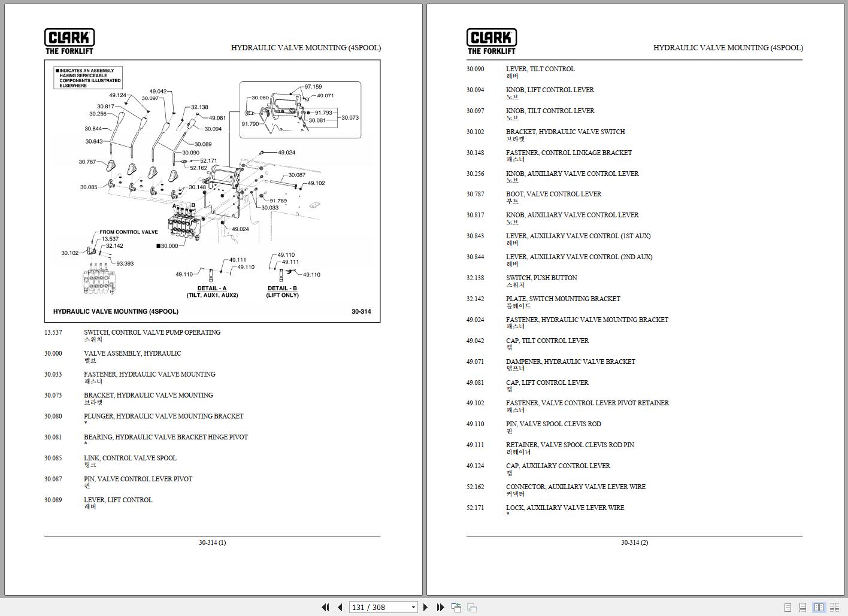Go to the previous page
This screenshot has width=848, height=616.
coord(340,607)
